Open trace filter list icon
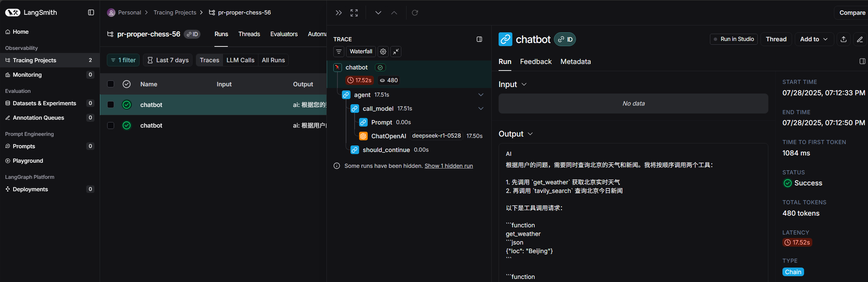The image size is (868, 282). (x=339, y=52)
